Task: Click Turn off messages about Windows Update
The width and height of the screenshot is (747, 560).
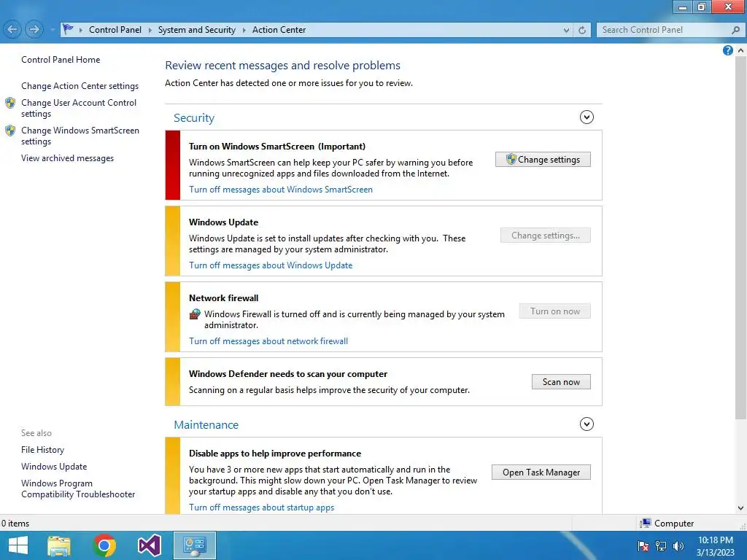Action: click(x=271, y=265)
